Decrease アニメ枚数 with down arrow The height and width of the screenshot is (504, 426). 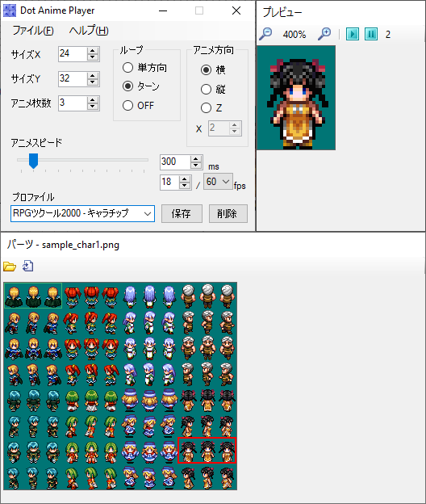click(93, 107)
